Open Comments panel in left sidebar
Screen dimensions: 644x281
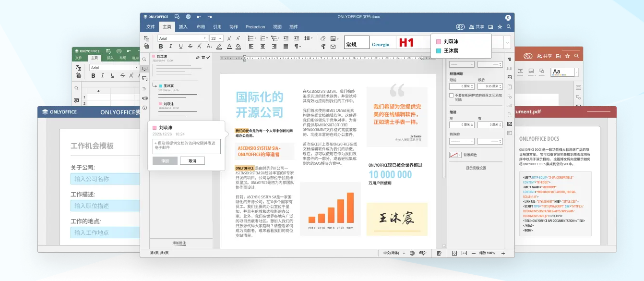click(x=144, y=69)
